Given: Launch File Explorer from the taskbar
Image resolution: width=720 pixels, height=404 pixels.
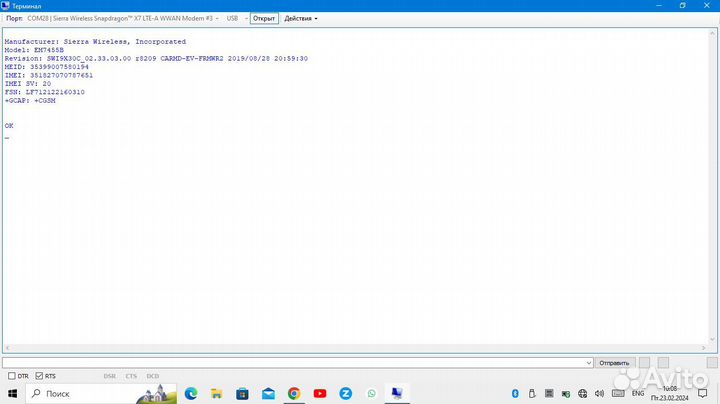Looking at the screenshot, I should [x=216, y=394].
